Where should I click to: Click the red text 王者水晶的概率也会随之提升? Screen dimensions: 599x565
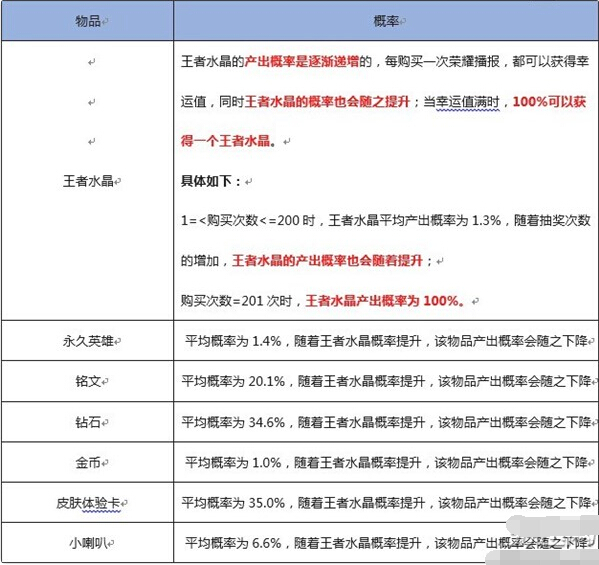[327, 102]
